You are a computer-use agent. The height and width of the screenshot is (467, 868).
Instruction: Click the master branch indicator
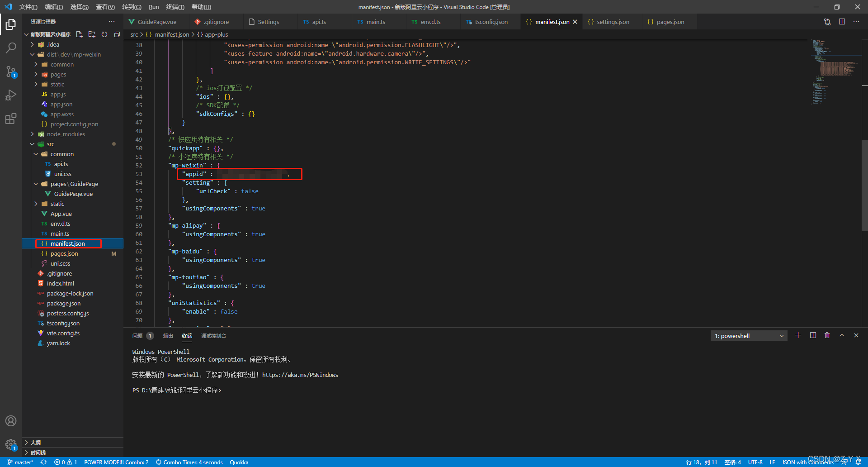20,462
